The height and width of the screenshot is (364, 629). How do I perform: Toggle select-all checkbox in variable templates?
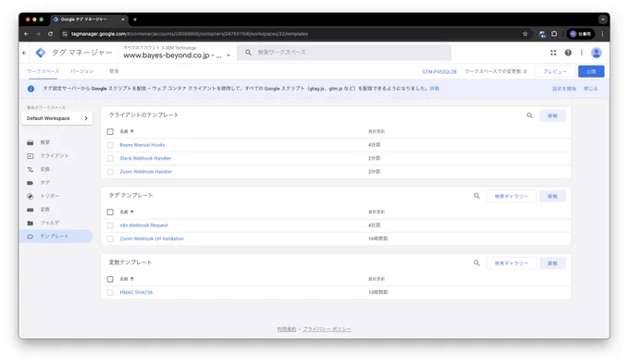pos(110,279)
